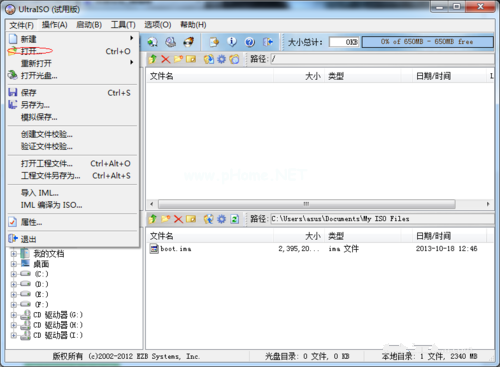Open the 新建 submenu

click(73, 39)
